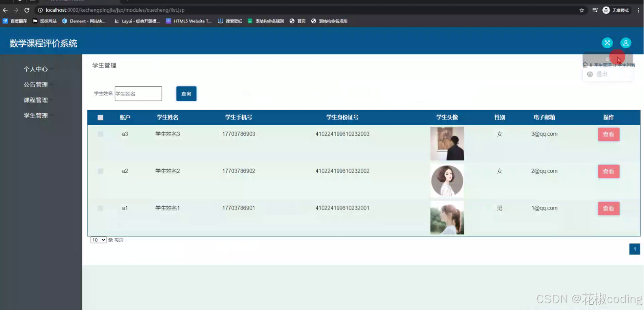This screenshot has width=644, height=310.
Task: Open avatar thumbnail of 学生姓名3
Action: coord(447,143)
